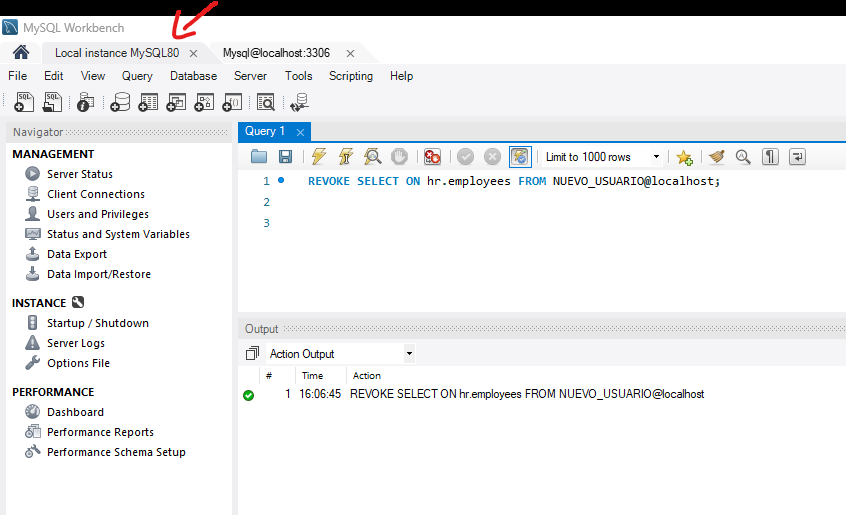The height and width of the screenshot is (515, 846).
Task: Execute statement under cursor icon
Action: (x=345, y=157)
